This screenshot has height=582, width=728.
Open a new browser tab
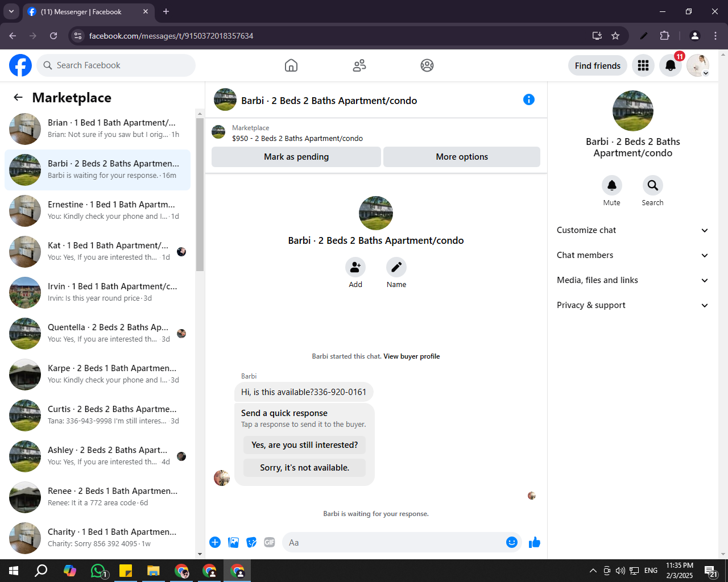(166, 11)
